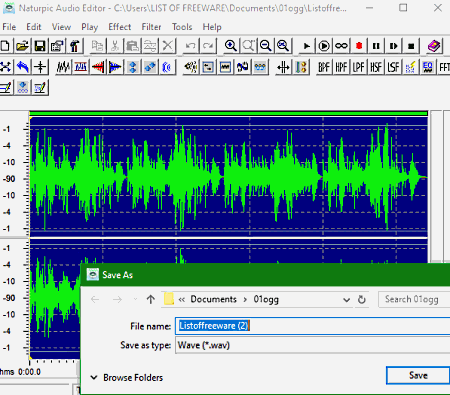Open the Help menu

click(x=212, y=27)
